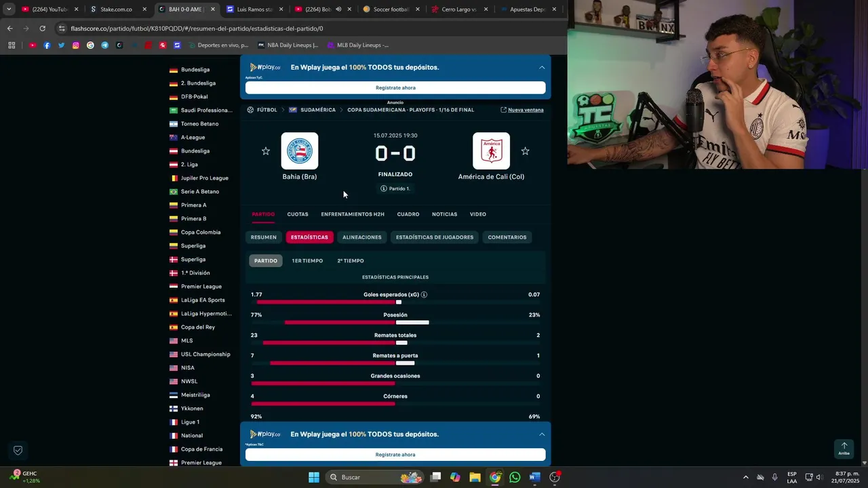Click Regístrate ahora in bottom banner
Viewport: 868px width, 488px height.
[395, 455]
